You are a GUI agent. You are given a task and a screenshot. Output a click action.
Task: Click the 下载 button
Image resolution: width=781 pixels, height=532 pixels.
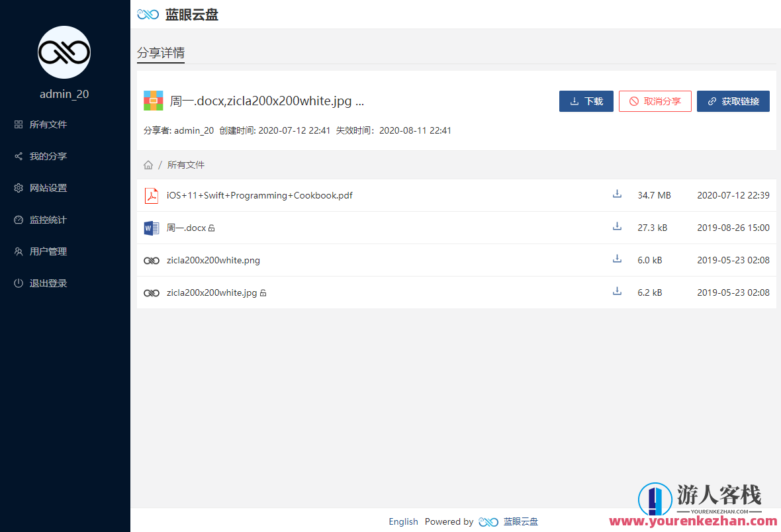586,101
